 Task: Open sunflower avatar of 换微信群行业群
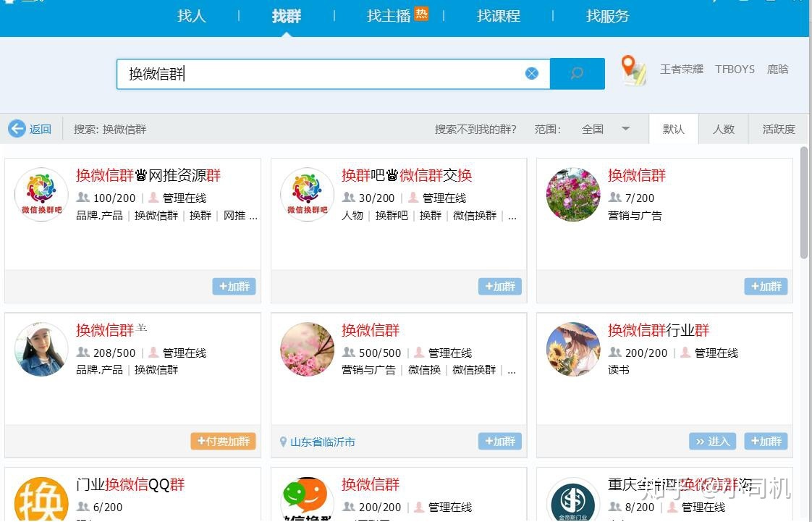572,349
